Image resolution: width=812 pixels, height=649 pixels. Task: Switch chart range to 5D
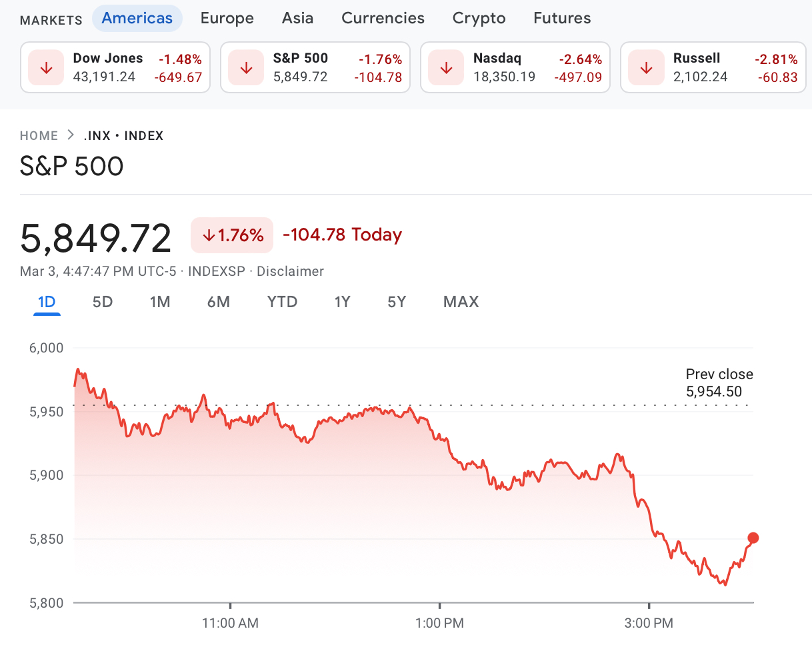pos(103,302)
